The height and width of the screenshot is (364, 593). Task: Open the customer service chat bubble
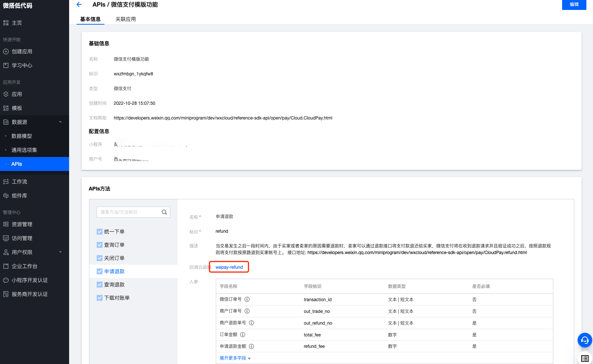point(585,340)
